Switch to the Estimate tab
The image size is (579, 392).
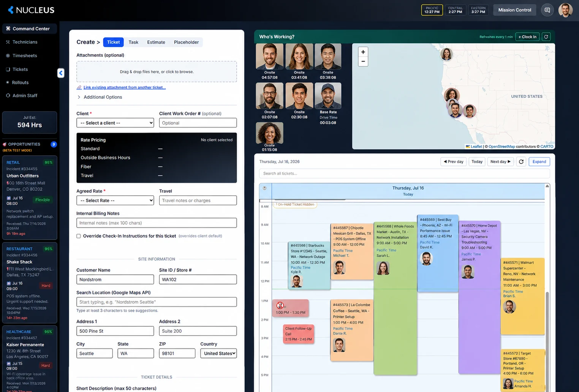pos(156,42)
